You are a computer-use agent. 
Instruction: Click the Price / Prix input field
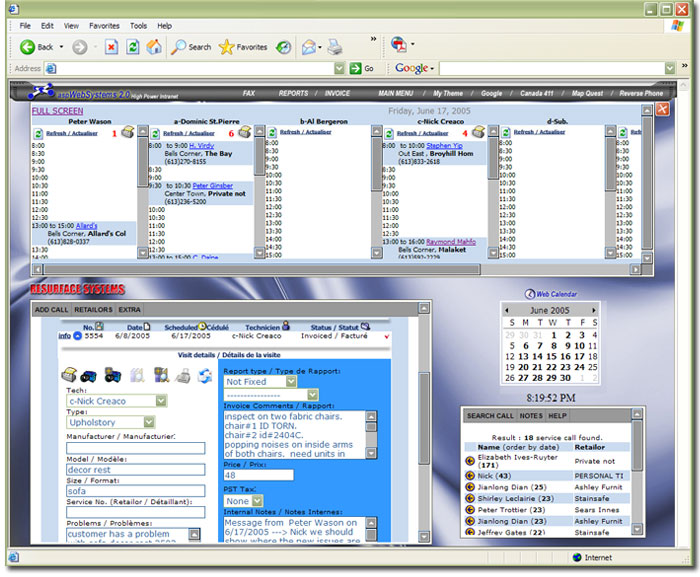[x=258, y=475]
